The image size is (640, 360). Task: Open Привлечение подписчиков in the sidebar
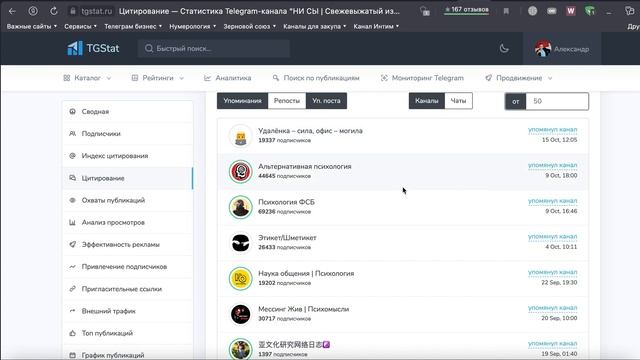(127, 267)
